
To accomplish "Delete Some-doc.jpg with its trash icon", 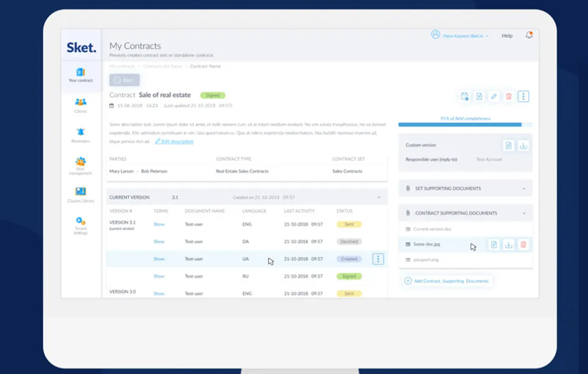I will pyautogui.click(x=523, y=244).
